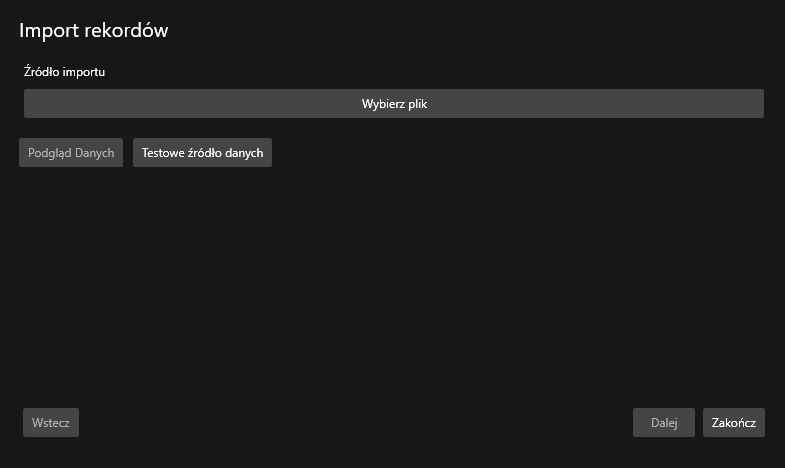This screenshot has height=468, width=785.
Task: Load the test data source button
Action: click(202, 153)
